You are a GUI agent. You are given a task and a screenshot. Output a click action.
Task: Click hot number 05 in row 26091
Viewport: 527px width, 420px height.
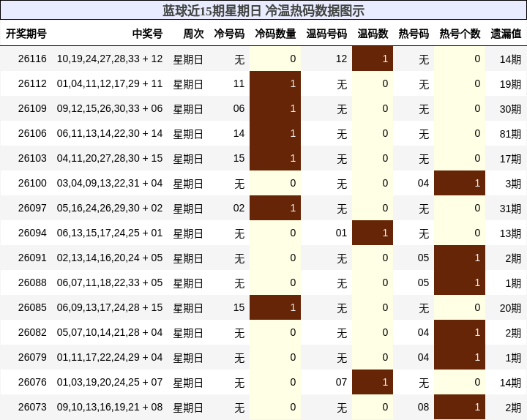tap(423, 258)
